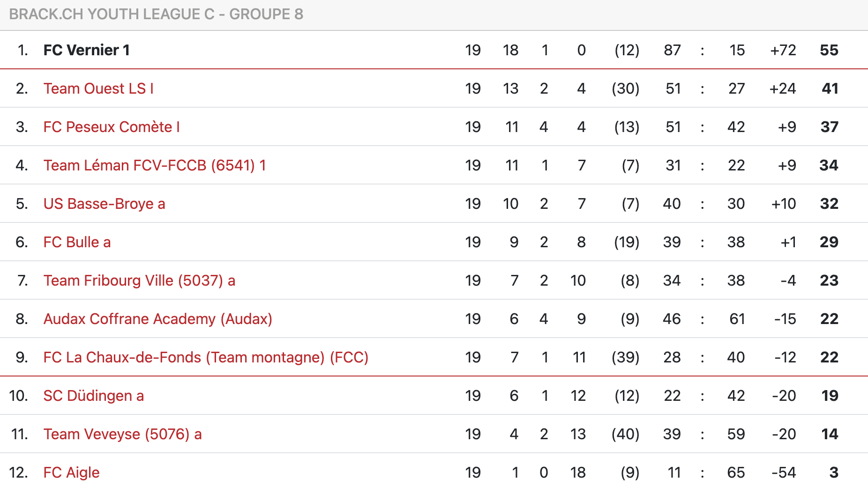This screenshot has width=868, height=487.
Task: Click the rank number 12. cell
Action: coord(19,472)
